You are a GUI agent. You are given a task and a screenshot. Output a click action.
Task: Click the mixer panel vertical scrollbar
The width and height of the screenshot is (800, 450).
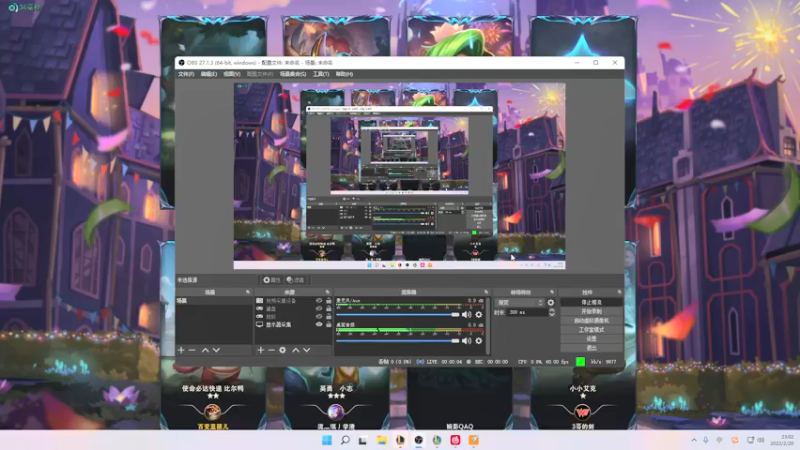coord(489,326)
